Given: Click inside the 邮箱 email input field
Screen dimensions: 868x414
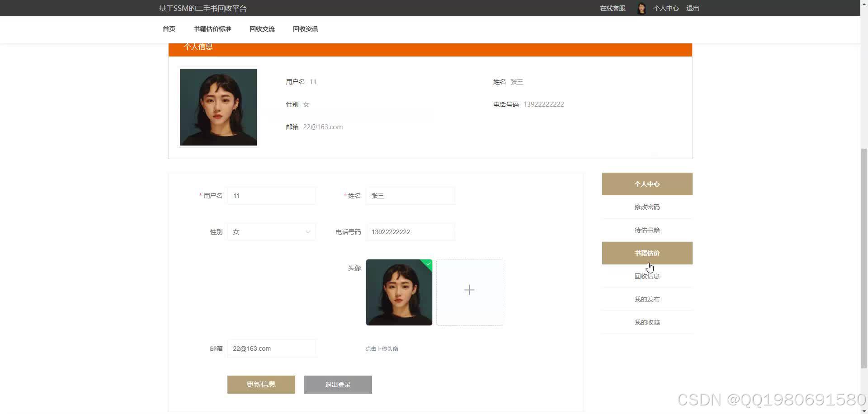Looking at the screenshot, I should 271,348.
